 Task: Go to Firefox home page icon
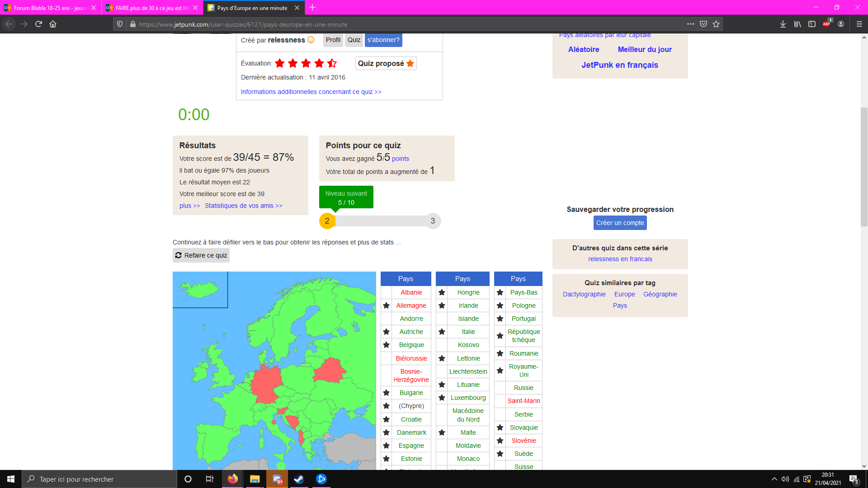coord(53,24)
